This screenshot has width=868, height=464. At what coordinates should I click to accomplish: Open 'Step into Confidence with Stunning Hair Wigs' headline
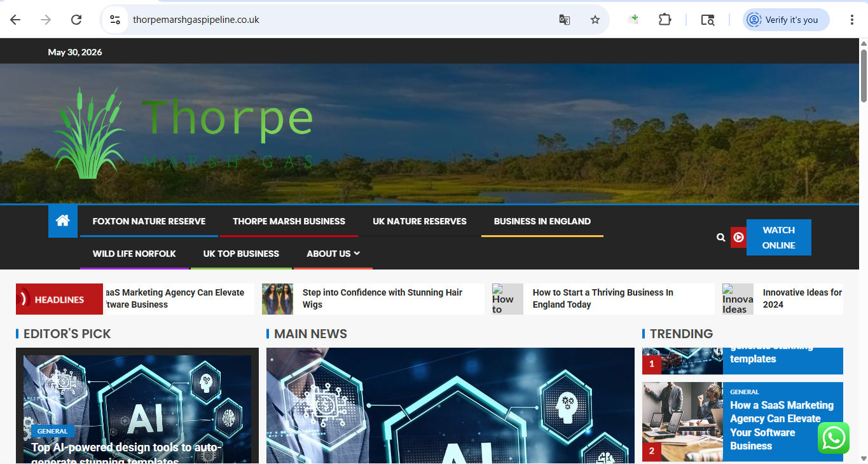(382, 299)
